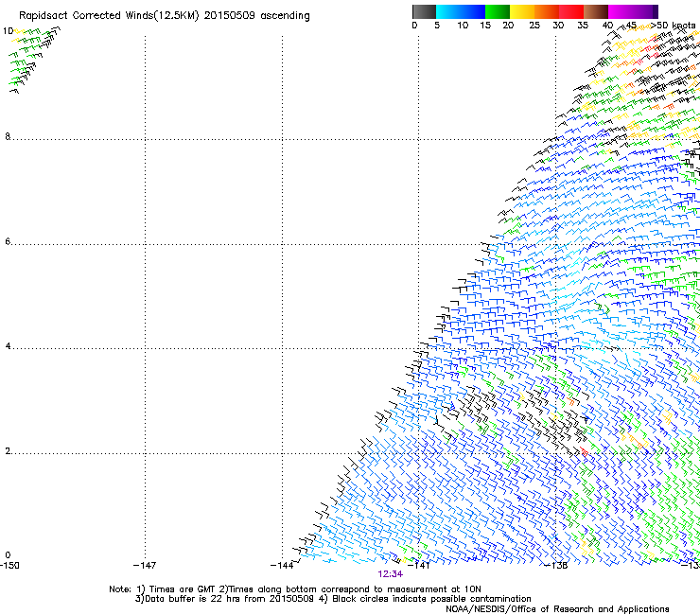This screenshot has height=615, width=700.
Task: Click the longitude '-144' axis label
Action: [x=282, y=566]
